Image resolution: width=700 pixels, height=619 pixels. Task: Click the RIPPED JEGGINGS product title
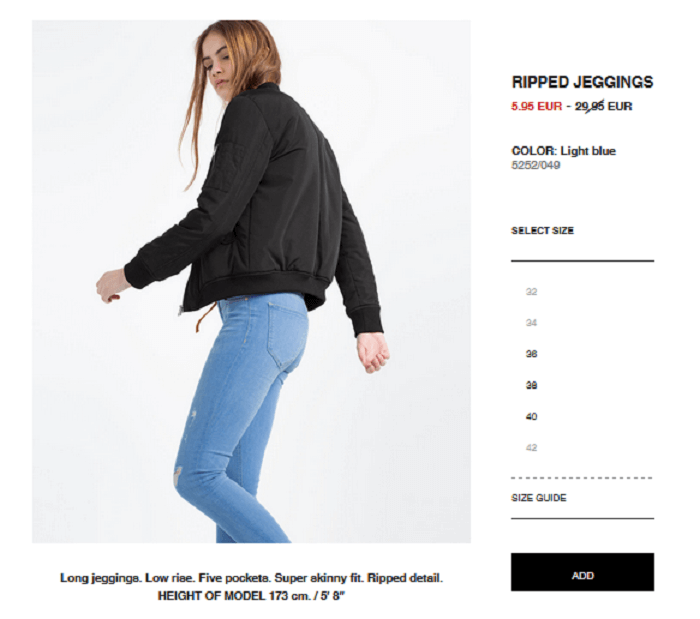[582, 82]
